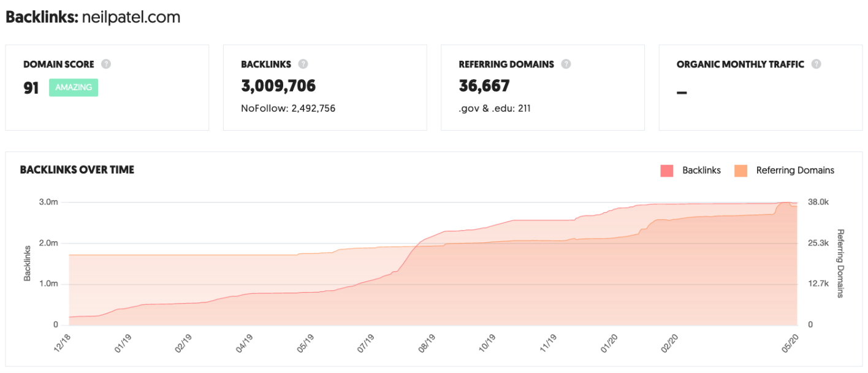Click red Backlinks swatch in chart legend
Image resolution: width=868 pixels, height=373 pixels.
[667, 171]
